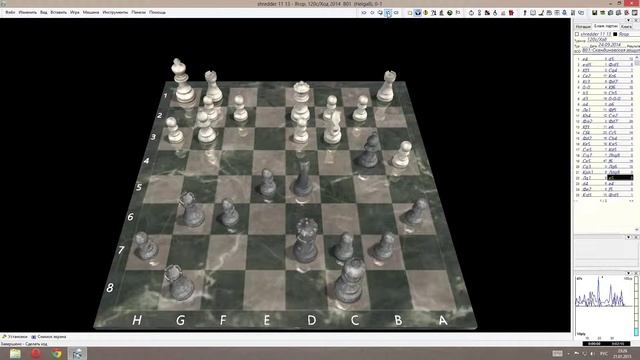Click the highlighted step-forward navigation icon

388,13
